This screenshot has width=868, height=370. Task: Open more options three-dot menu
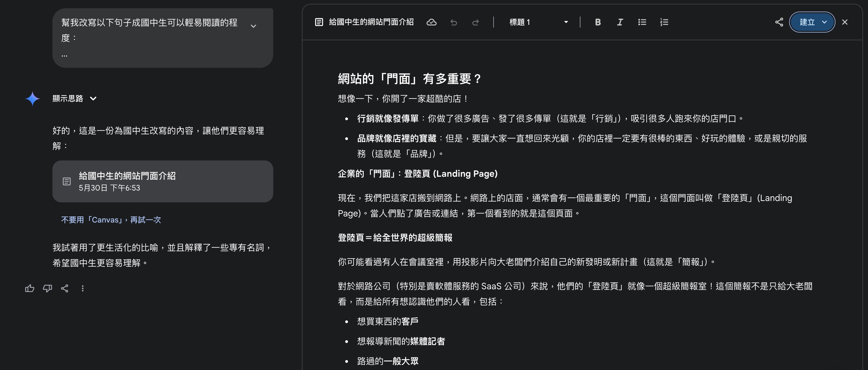82,288
